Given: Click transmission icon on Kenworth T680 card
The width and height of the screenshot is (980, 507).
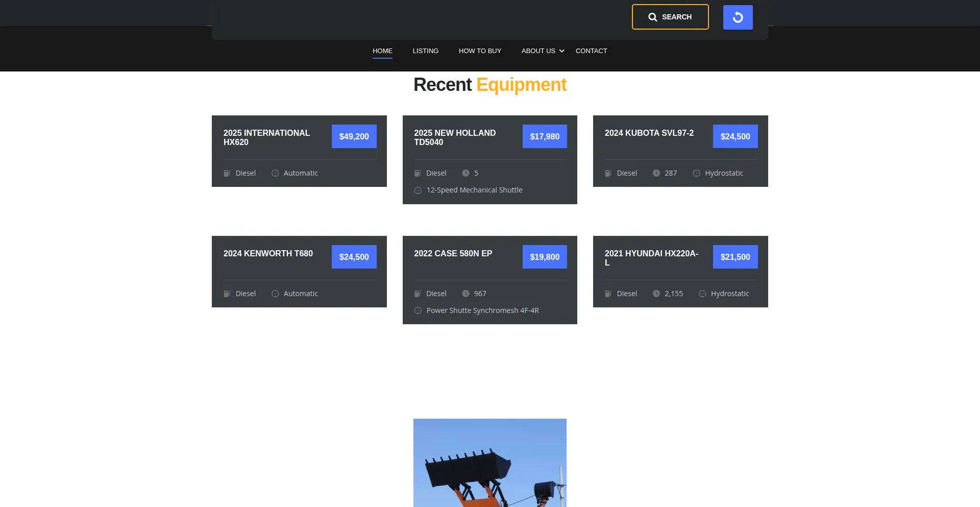Looking at the screenshot, I should (275, 294).
